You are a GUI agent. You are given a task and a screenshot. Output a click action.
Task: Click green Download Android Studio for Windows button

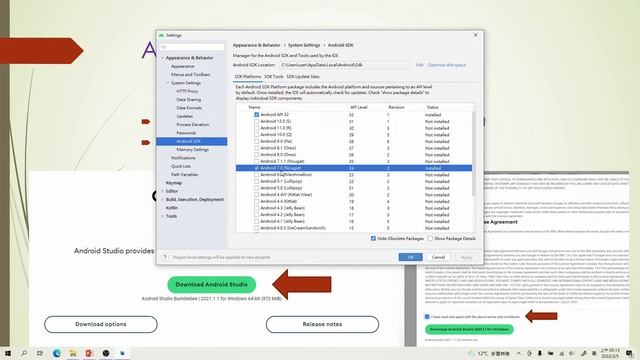tap(469, 329)
